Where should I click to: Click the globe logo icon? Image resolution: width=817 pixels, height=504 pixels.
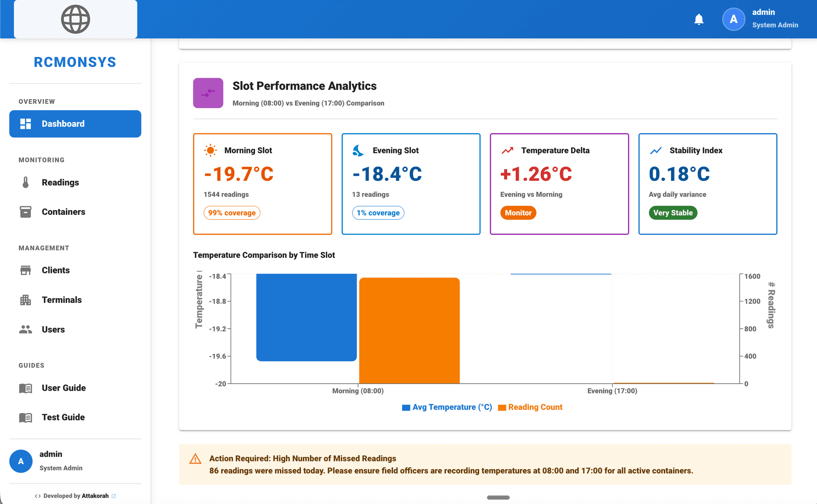coord(75,19)
